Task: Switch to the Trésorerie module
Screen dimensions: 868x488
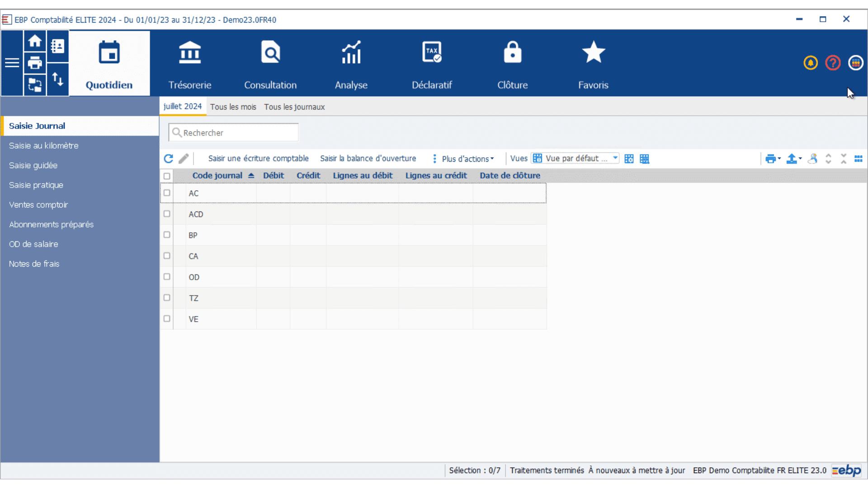Action: click(190, 63)
